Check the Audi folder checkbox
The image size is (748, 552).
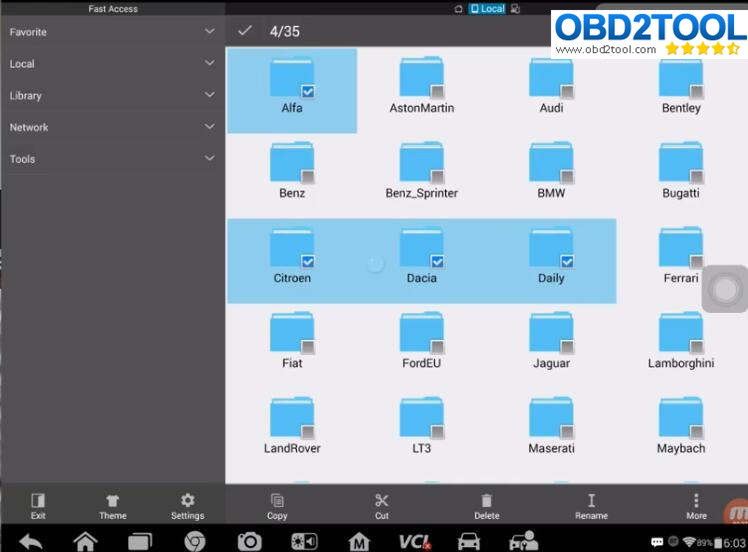pyautogui.click(x=567, y=91)
